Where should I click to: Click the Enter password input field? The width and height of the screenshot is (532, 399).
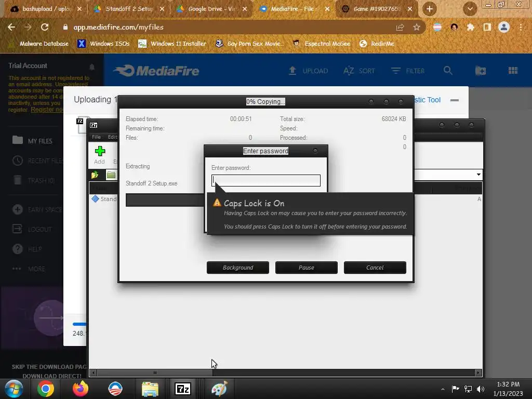(265, 180)
